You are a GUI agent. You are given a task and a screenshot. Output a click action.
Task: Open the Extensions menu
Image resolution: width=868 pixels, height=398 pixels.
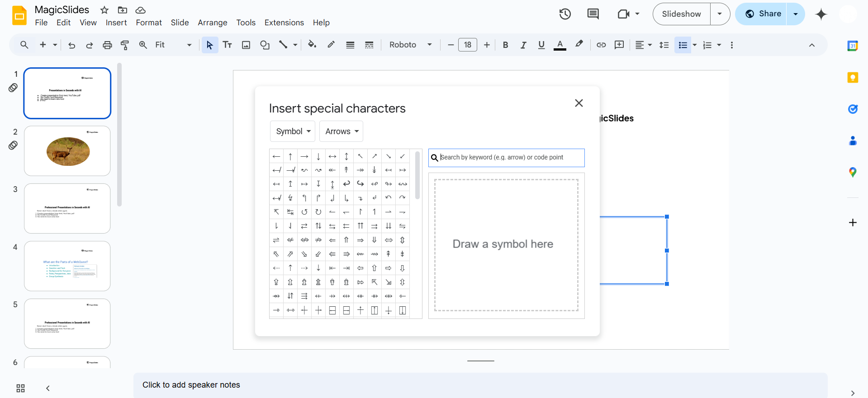coord(284,23)
